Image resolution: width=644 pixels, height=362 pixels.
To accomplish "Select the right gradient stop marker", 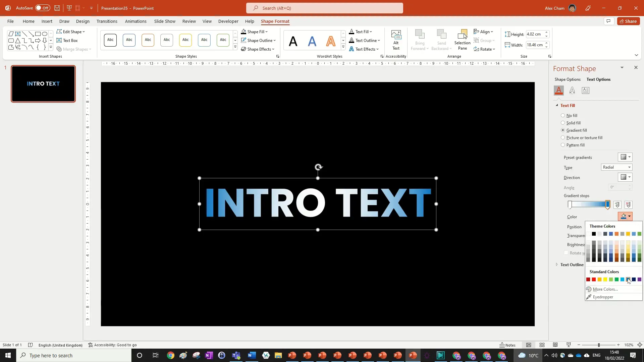I will click(607, 204).
